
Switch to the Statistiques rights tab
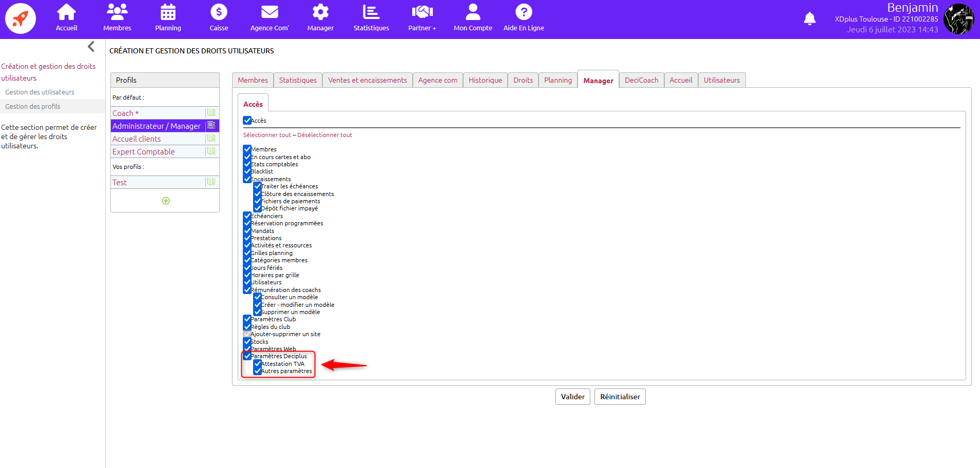298,80
